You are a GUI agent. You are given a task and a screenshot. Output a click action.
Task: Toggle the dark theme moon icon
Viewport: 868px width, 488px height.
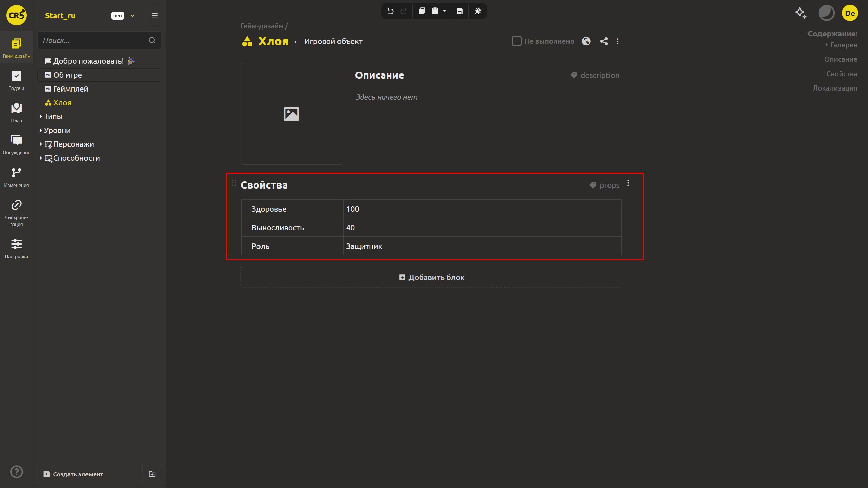(826, 13)
